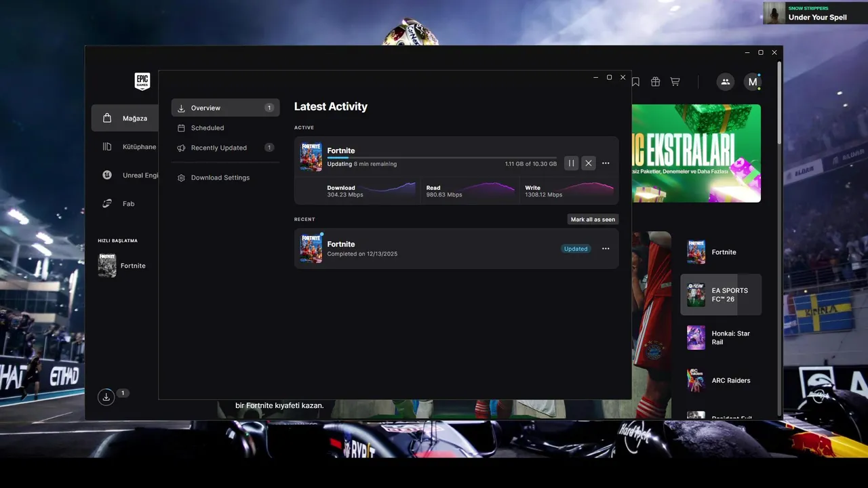Open options menu for recent Fortnite entry
Screen dimensions: 868x488
(x=606, y=249)
